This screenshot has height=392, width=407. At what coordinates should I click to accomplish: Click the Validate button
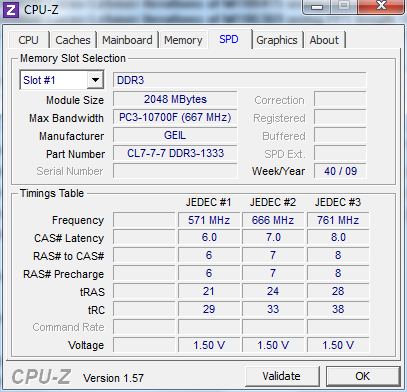(x=282, y=376)
